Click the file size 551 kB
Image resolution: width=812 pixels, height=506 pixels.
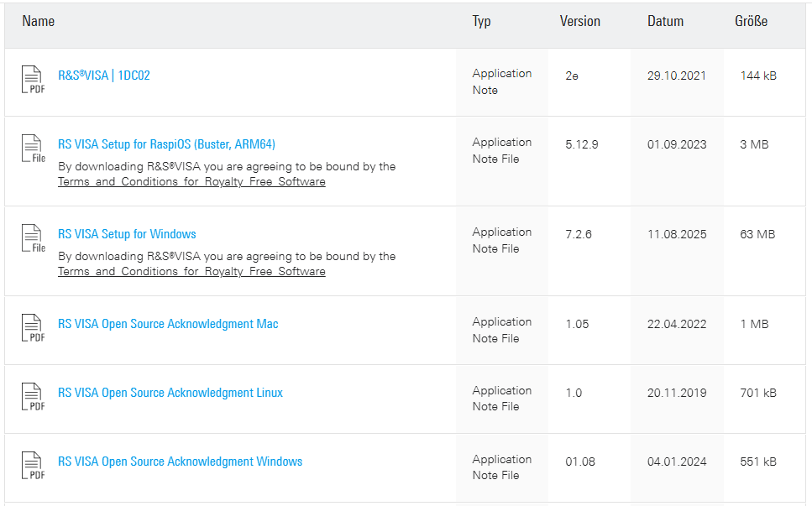pyautogui.click(x=758, y=462)
